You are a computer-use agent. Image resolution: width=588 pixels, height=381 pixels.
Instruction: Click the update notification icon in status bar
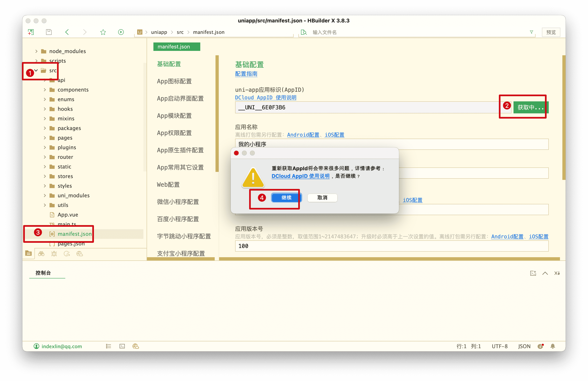click(541, 346)
